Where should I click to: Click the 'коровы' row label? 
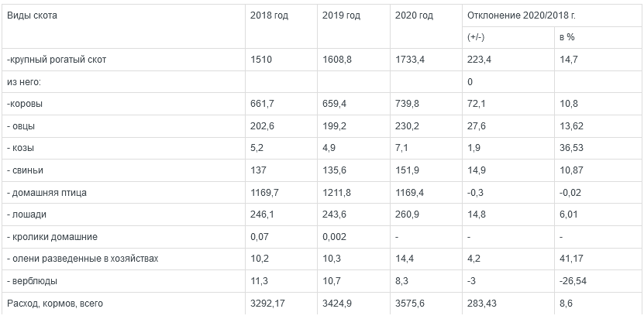click(x=25, y=103)
